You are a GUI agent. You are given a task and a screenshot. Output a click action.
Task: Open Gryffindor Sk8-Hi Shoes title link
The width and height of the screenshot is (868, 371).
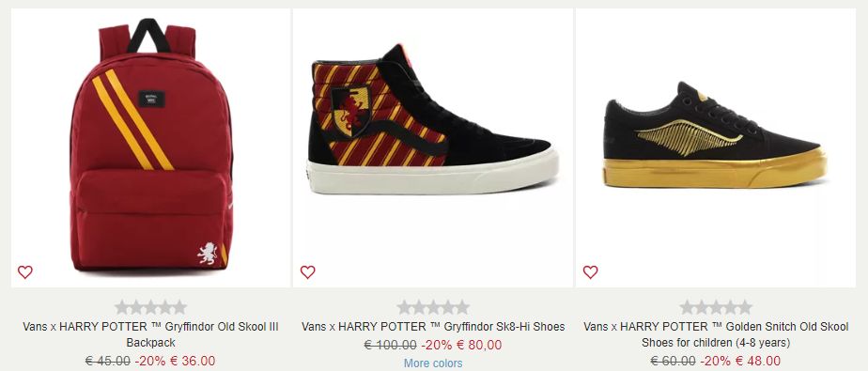click(x=433, y=327)
